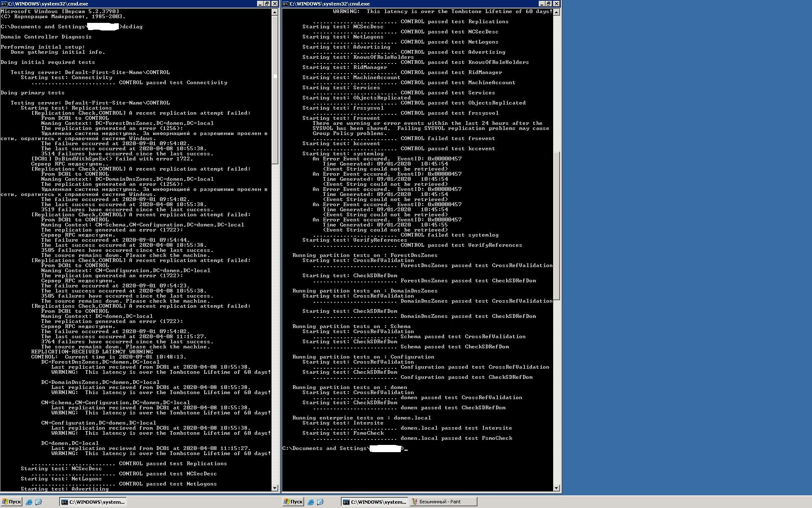812x508 pixels.
Task: Activate cmd.exe button on the right taskbar
Action: [375, 502]
